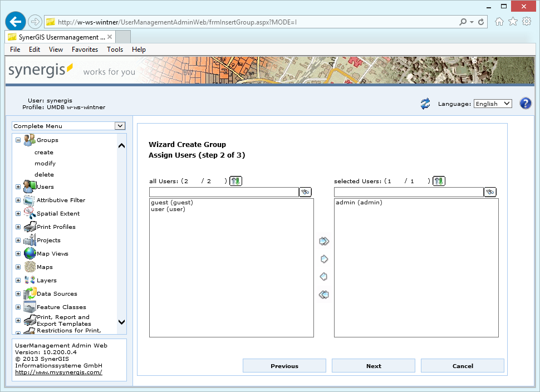Click the refresh arrows icon near Language
Viewport: 540px width, 392px height.
pyautogui.click(x=425, y=104)
